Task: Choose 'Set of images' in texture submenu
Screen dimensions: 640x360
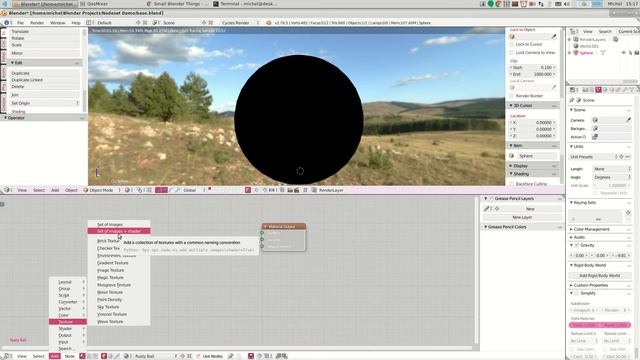Action: point(119,224)
